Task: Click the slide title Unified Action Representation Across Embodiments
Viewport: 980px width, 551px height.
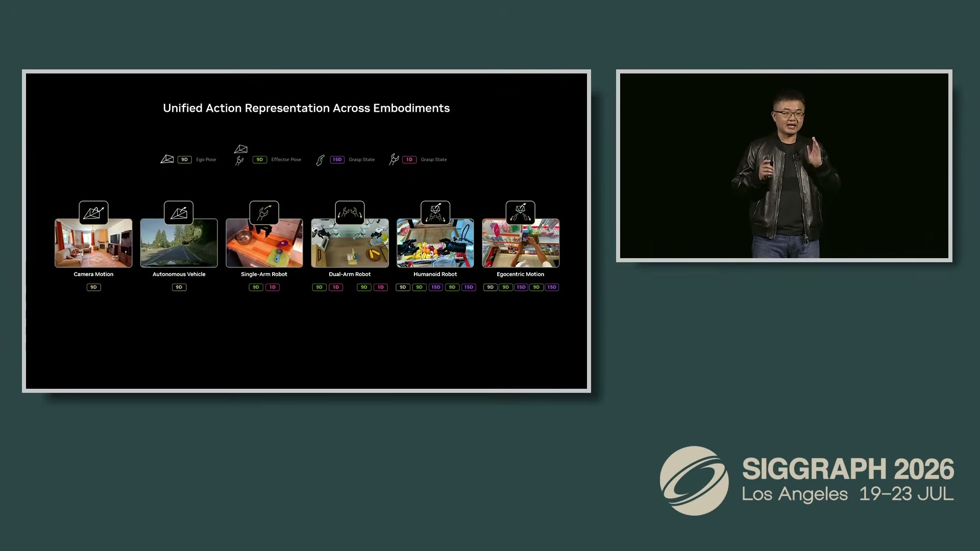Action: pos(306,108)
